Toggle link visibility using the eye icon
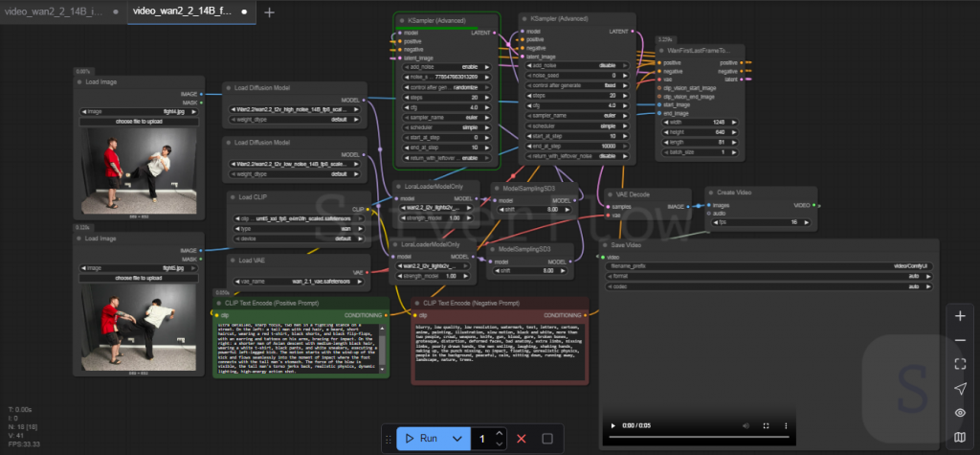980x455 pixels. tap(961, 413)
